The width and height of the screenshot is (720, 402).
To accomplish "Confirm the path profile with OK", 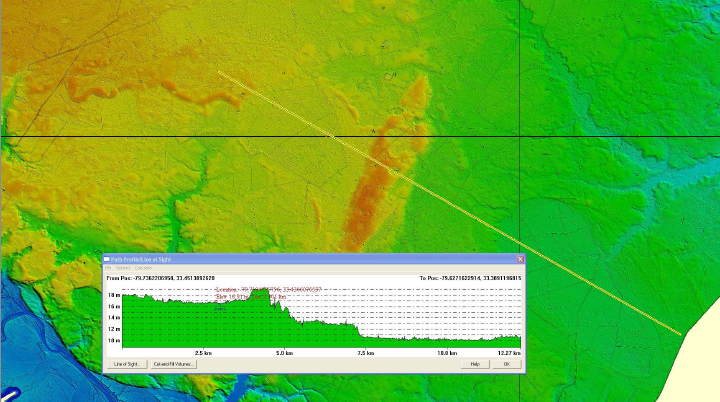I will point(506,364).
